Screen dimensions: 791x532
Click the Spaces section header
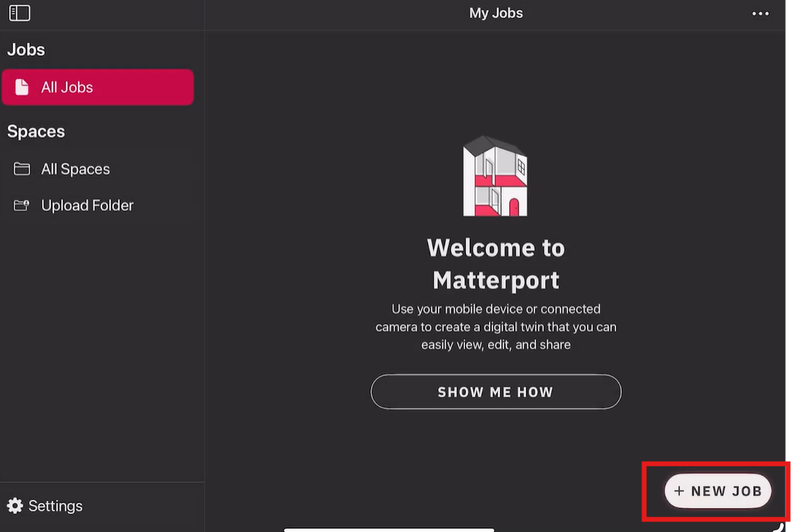[36, 131]
